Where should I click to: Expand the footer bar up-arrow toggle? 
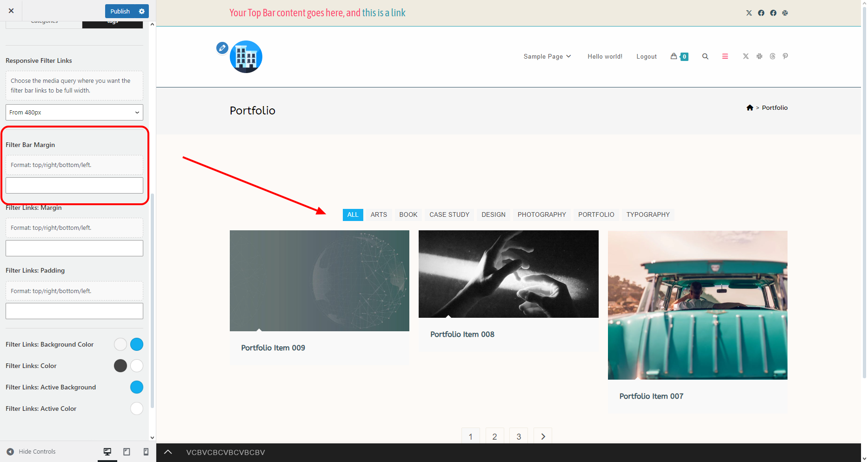click(x=168, y=452)
